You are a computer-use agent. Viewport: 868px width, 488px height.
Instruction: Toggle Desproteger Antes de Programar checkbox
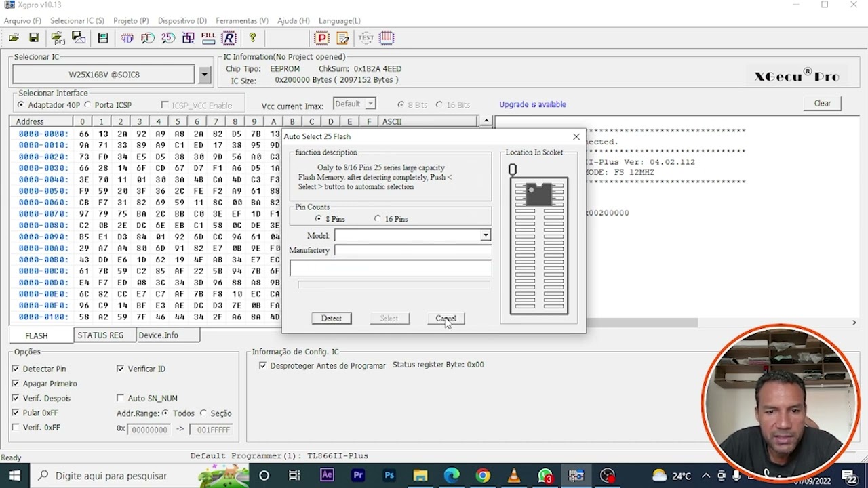click(x=263, y=365)
